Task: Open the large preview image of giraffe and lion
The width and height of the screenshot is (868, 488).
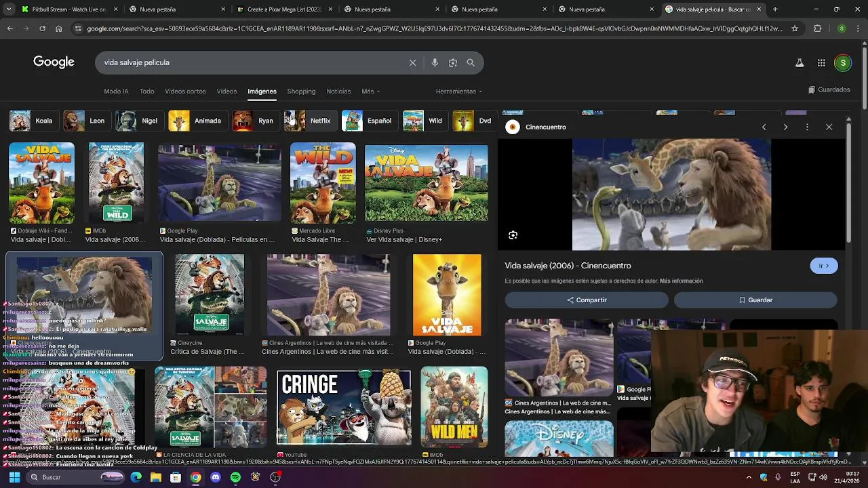Action: [x=671, y=195]
